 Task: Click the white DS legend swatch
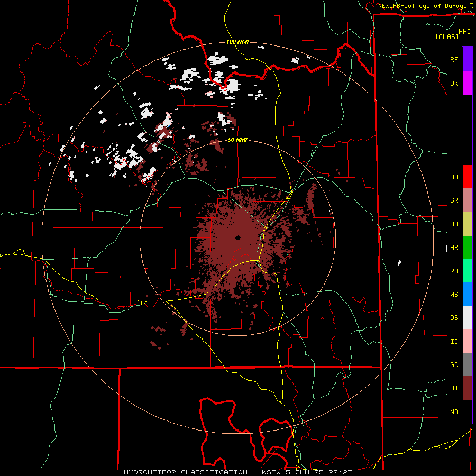pyautogui.click(x=467, y=317)
